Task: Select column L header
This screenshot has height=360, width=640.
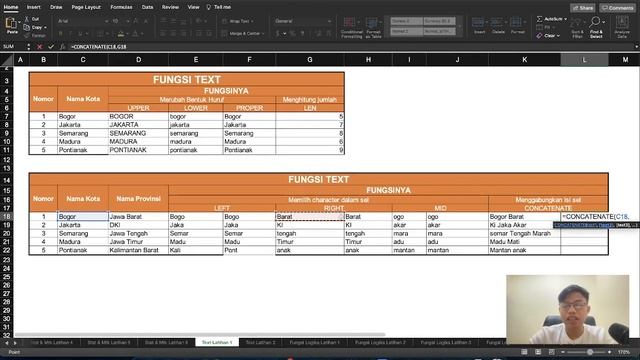Action: (584, 60)
